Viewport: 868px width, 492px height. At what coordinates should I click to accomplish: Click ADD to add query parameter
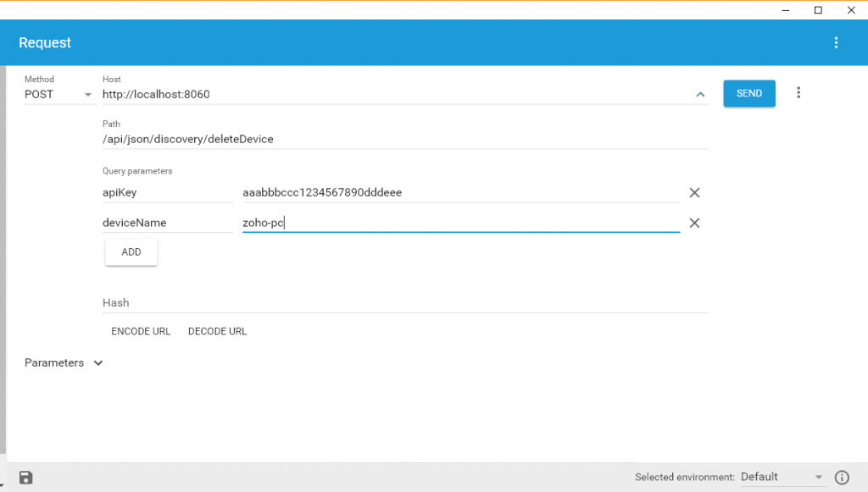coord(131,252)
